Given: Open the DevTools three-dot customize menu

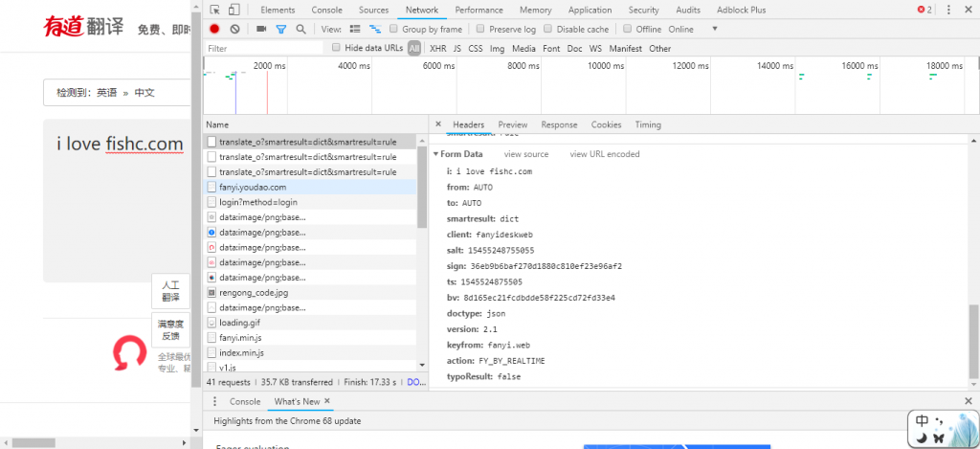Looking at the screenshot, I should click(x=949, y=10).
